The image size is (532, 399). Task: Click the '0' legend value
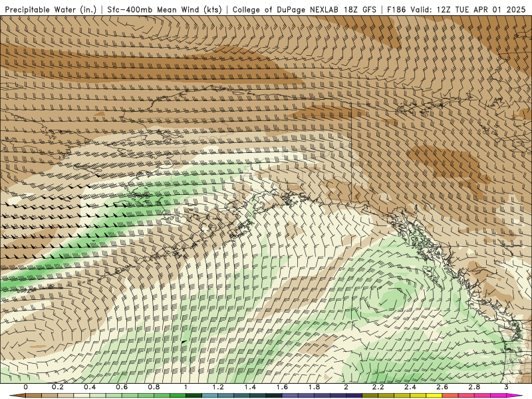click(25, 387)
